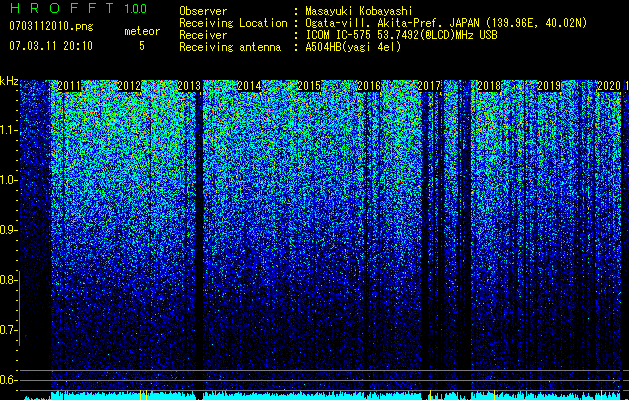
Task: Click the 0.7 frequency axis label
Action: [x=8, y=330]
